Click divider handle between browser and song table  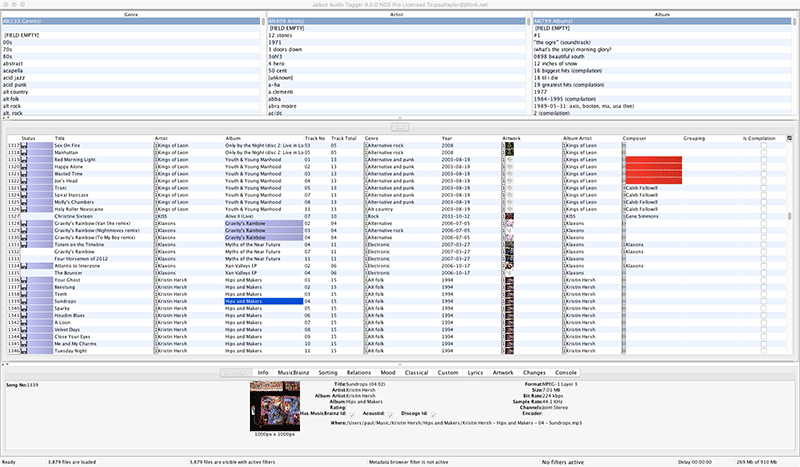click(x=399, y=126)
